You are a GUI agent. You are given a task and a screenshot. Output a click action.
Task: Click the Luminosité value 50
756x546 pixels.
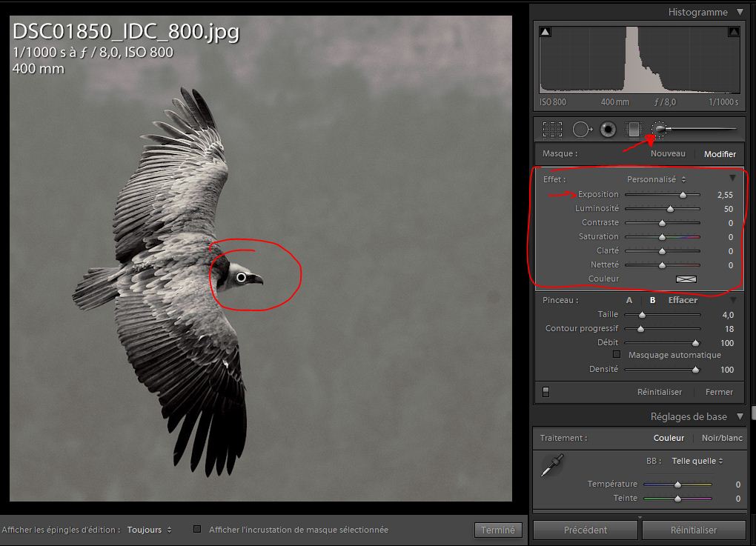728,209
